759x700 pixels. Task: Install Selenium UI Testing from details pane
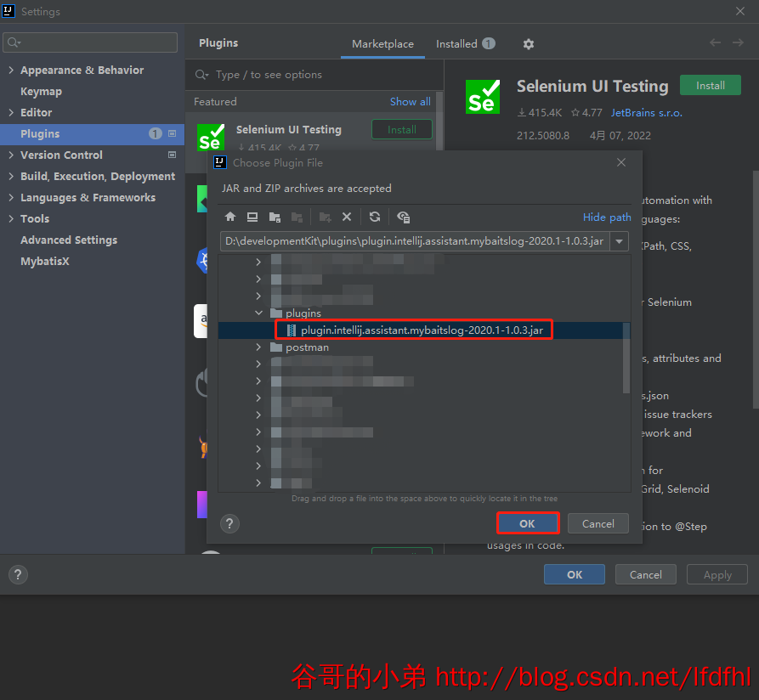(x=710, y=86)
